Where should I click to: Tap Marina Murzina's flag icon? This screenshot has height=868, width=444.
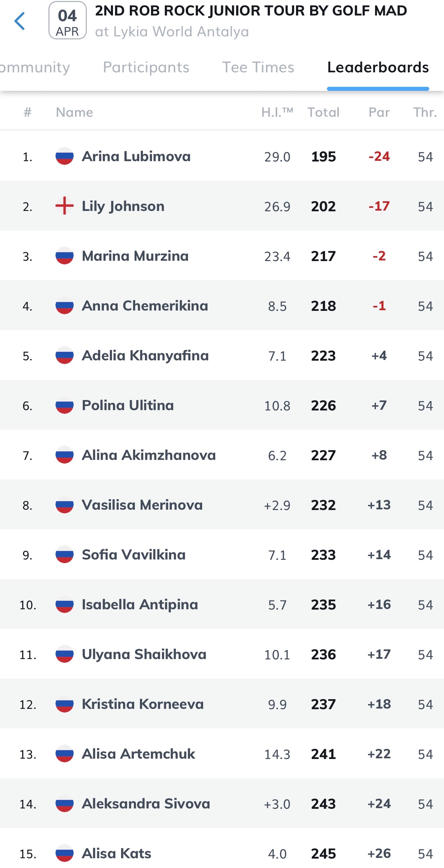pos(64,256)
